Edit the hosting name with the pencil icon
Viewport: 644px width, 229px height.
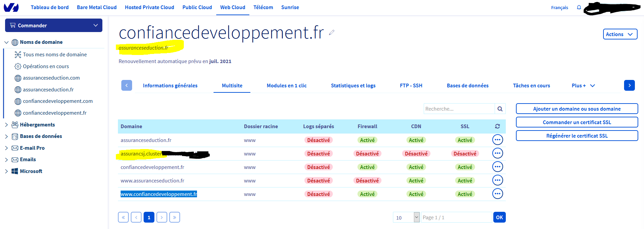[x=332, y=32]
